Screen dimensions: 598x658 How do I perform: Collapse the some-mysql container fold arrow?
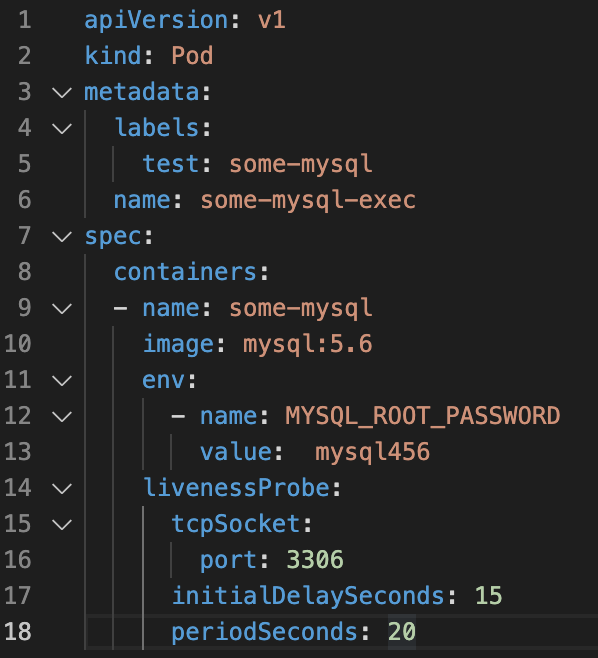coord(62,309)
